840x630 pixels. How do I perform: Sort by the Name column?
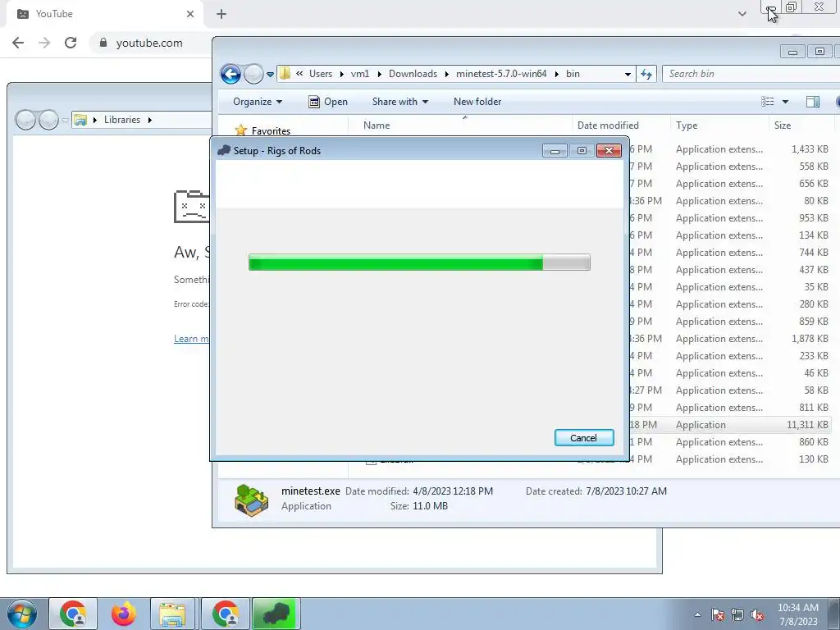point(377,126)
